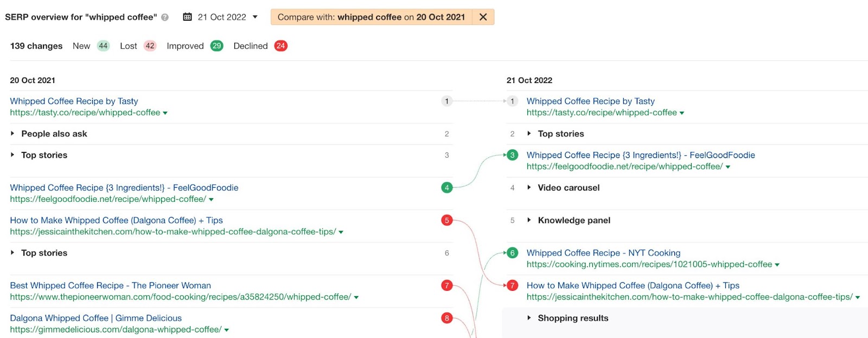Filter by Improved changes
The height and width of the screenshot is (338, 868).
(x=195, y=46)
